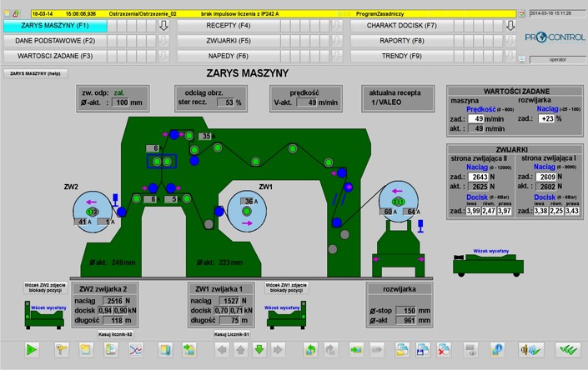
Task: Click the green play start icon
Action: coord(32,350)
